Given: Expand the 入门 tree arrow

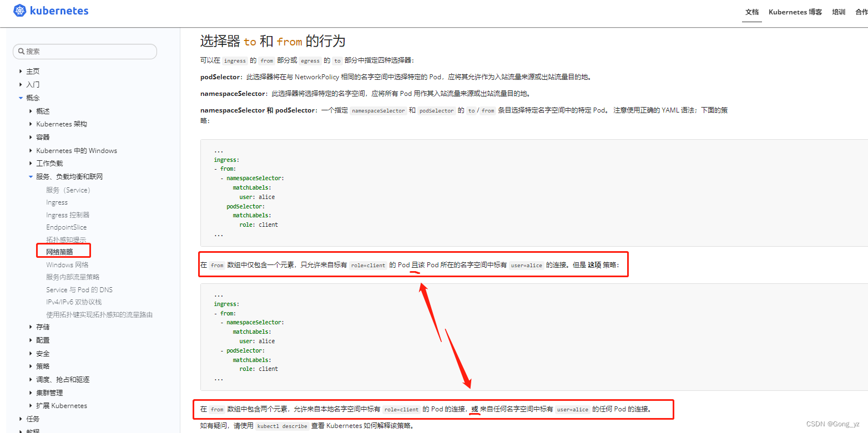Looking at the screenshot, I should [21, 85].
